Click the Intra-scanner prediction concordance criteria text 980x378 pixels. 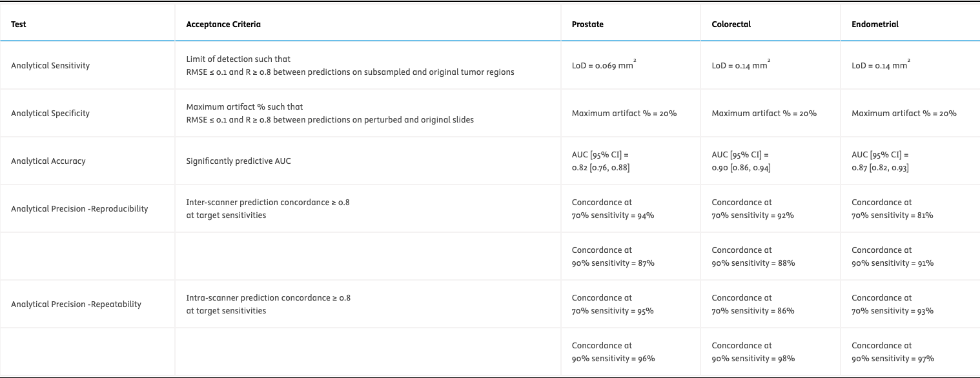tap(268, 304)
